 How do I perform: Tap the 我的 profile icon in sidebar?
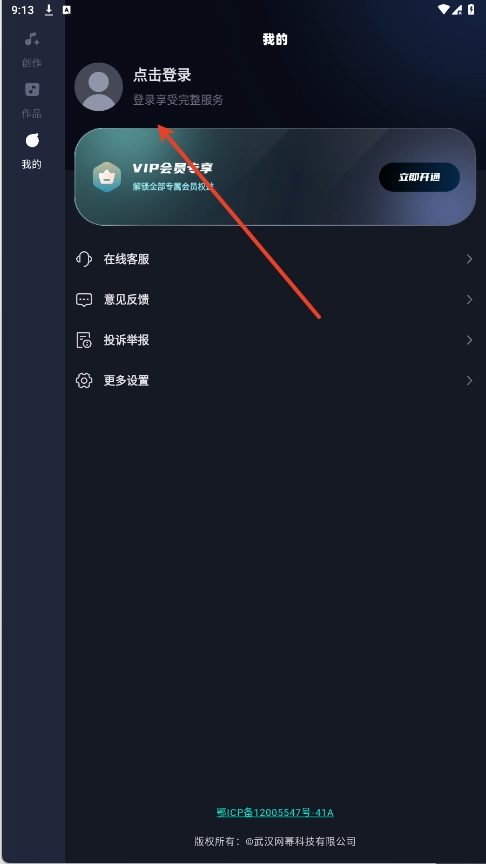click(x=32, y=141)
